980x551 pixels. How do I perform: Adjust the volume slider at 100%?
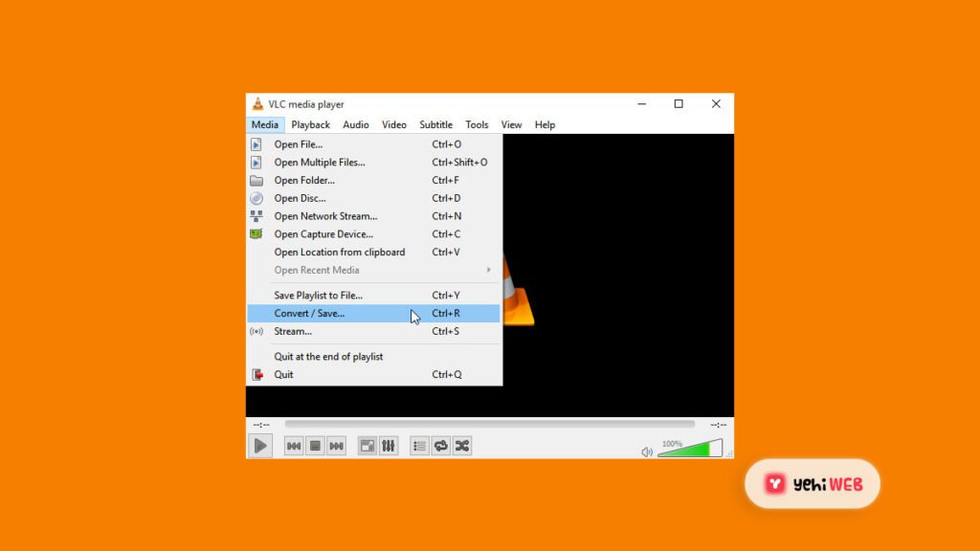[689, 449]
